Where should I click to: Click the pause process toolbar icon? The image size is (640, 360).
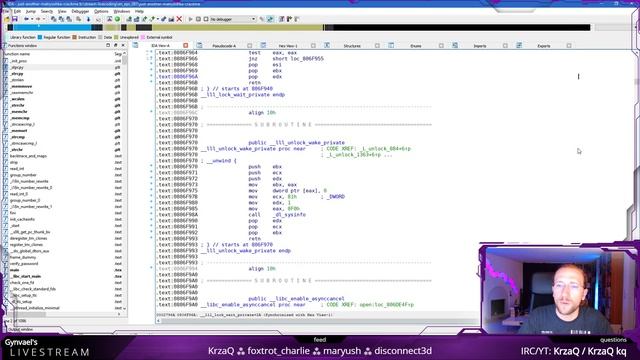tap(198, 19)
